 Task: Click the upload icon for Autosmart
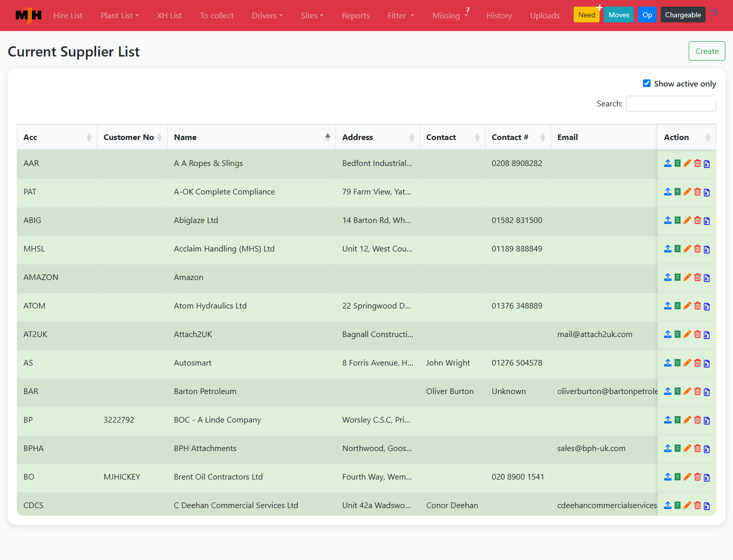668,363
